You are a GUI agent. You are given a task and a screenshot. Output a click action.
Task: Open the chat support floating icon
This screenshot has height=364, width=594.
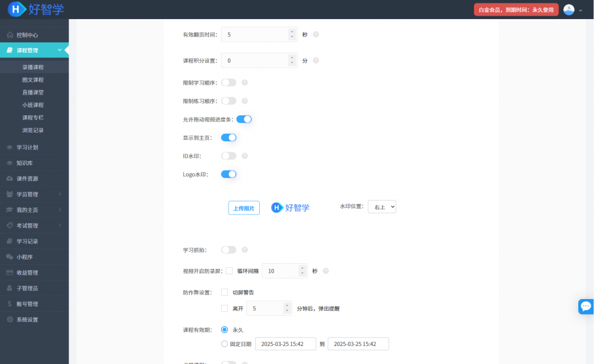coord(586,306)
